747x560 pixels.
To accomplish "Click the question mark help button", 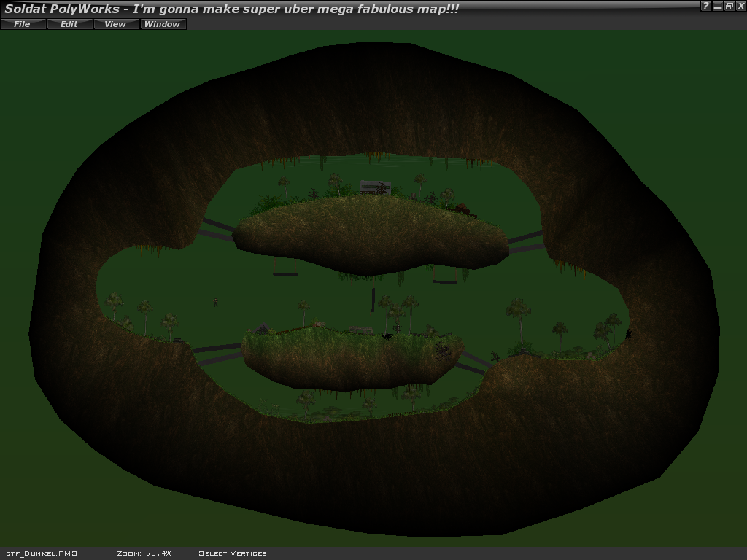I will click(705, 6).
